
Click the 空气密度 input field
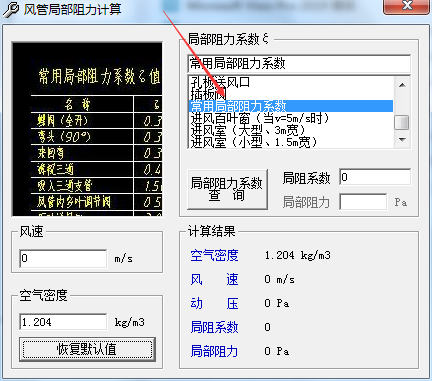(63, 322)
